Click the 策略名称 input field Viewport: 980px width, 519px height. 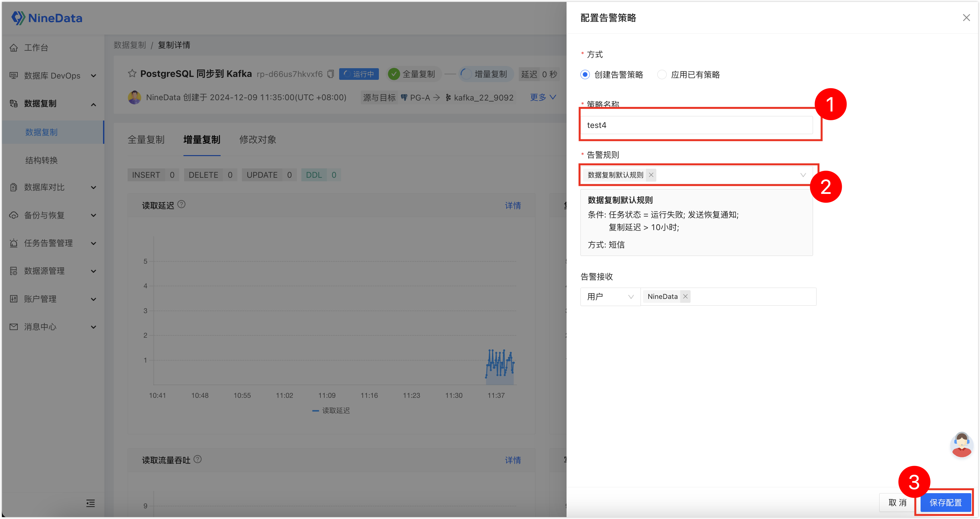(696, 125)
